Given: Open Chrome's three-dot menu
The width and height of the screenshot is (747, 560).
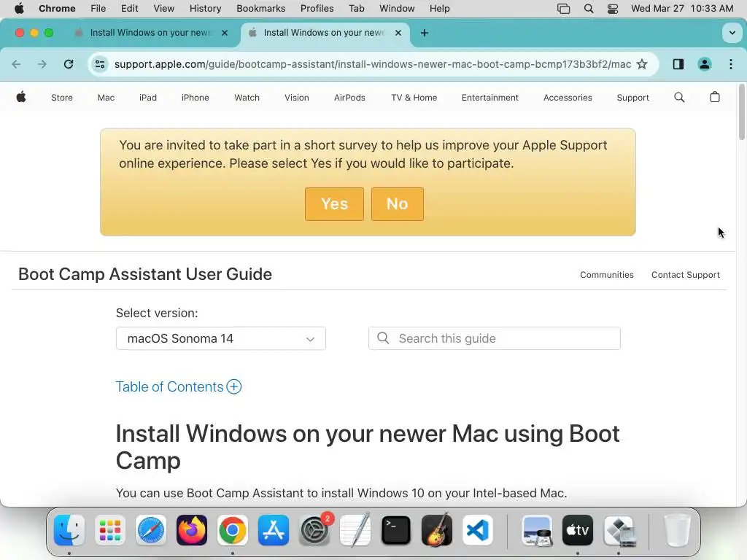Looking at the screenshot, I should (731, 64).
